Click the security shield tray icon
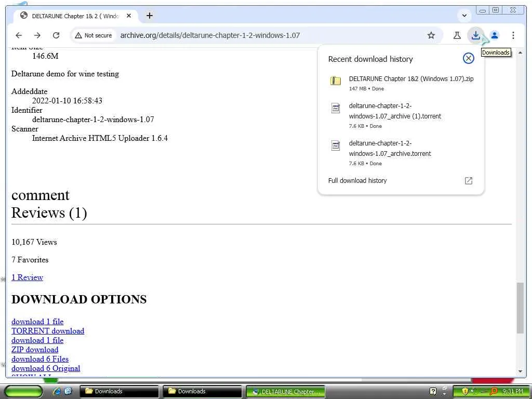The image size is (532, 399). coord(464,391)
